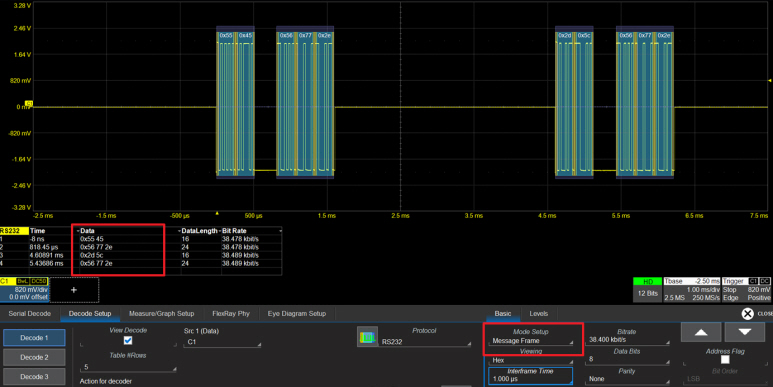Open the Parity None dropdown

pos(628,379)
